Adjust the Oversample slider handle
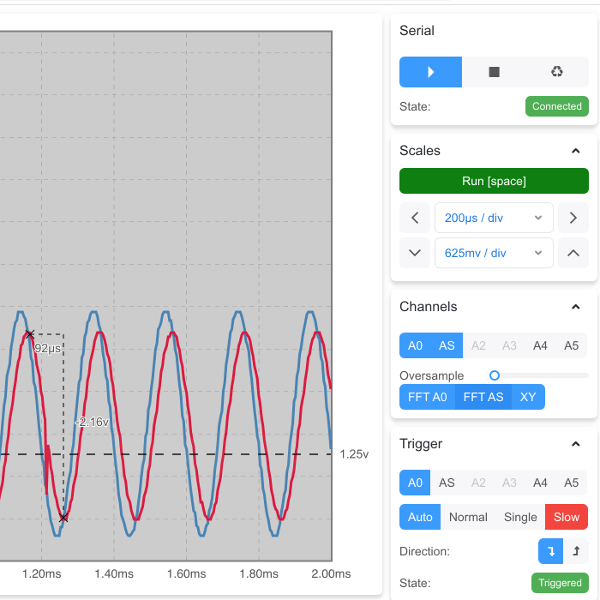 [494, 375]
